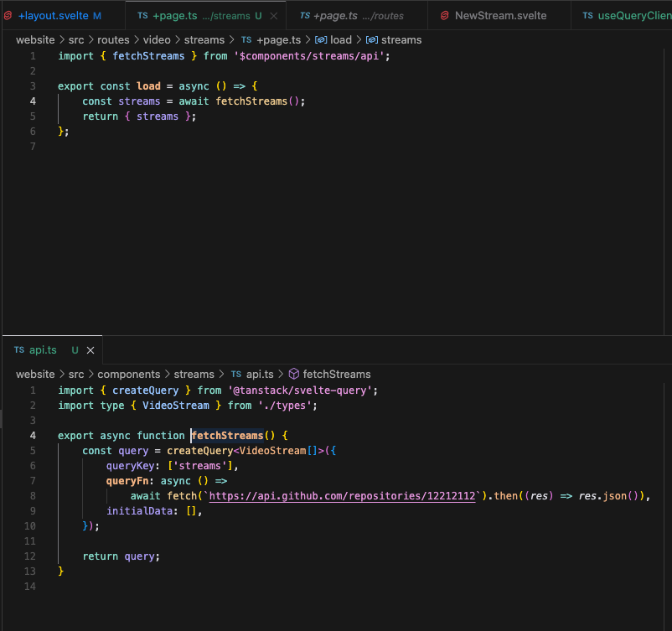Close the api.ts tab

tap(90, 350)
